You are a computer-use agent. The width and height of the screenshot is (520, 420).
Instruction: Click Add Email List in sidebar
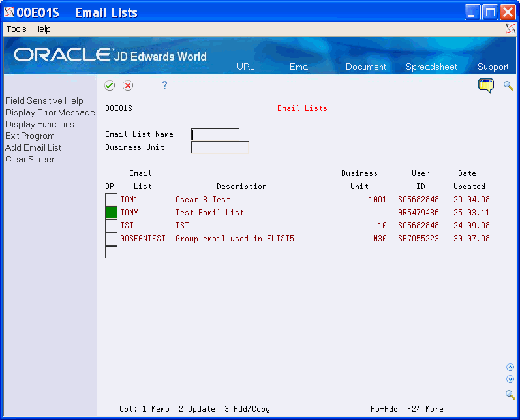[33, 147]
